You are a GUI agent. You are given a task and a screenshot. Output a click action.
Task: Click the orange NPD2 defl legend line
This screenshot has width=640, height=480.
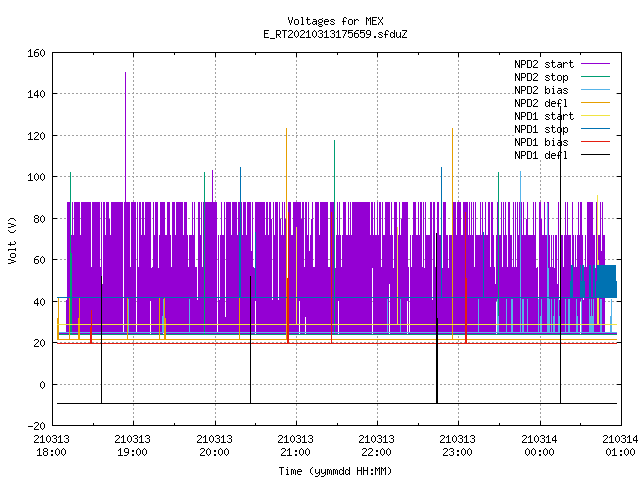(595, 102)
